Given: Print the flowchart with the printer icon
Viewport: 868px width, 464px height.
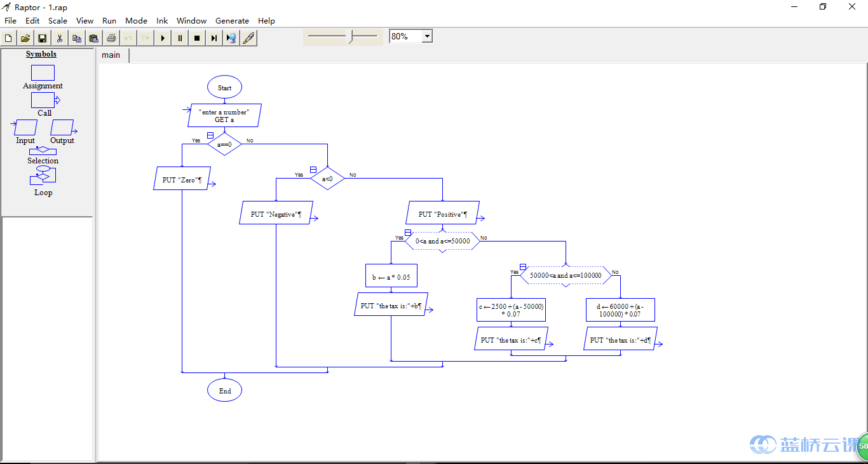Looking at the screenshot, I should coord(111,38).
